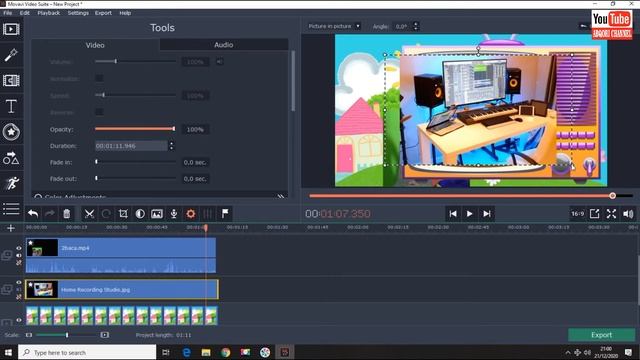The width and height of the screenshot is (640, 360).
Task: Split the clip with the scissors tool
Action: click(89, 213)
